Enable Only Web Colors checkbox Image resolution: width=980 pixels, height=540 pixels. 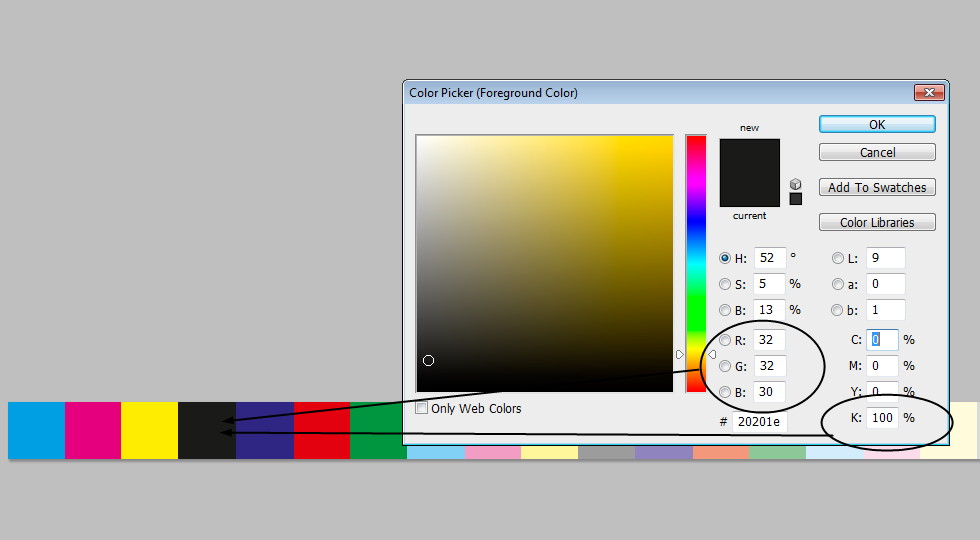422,408
